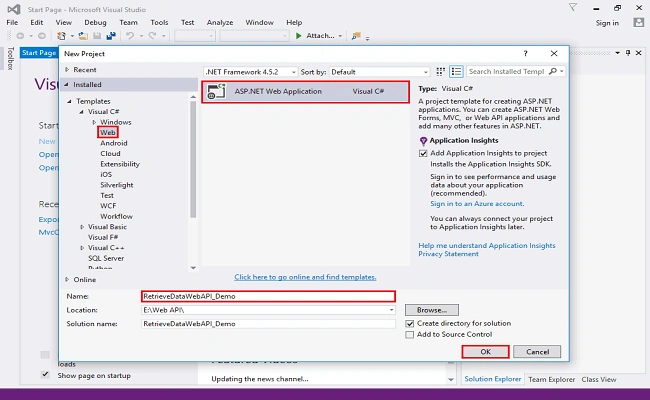650x400 pixels.
Task: Open the Window menu
Action: click(x=260, y=22)
